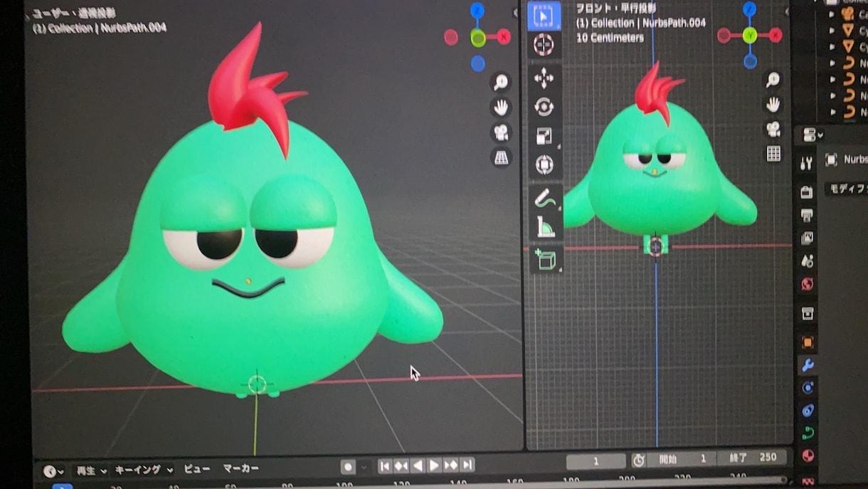Open the Output properties printer tab

click(807, 215)
